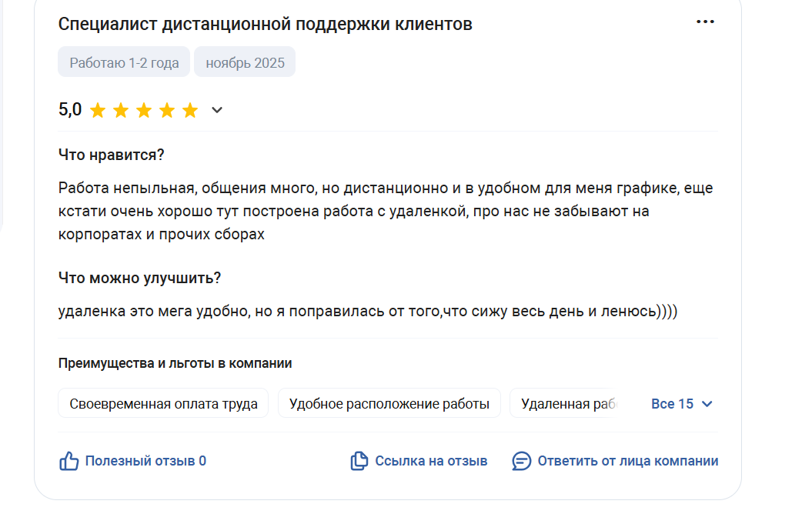Screen dimensions: 812x514
Task: Expand rating details chevron next to stars
Action: (x=217, y=111)
